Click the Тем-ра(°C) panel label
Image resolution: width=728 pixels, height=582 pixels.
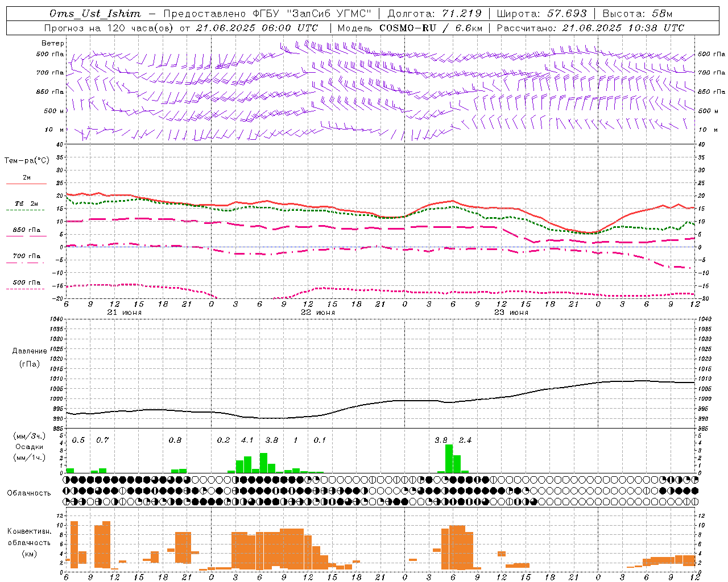click(x=27, y=161)
